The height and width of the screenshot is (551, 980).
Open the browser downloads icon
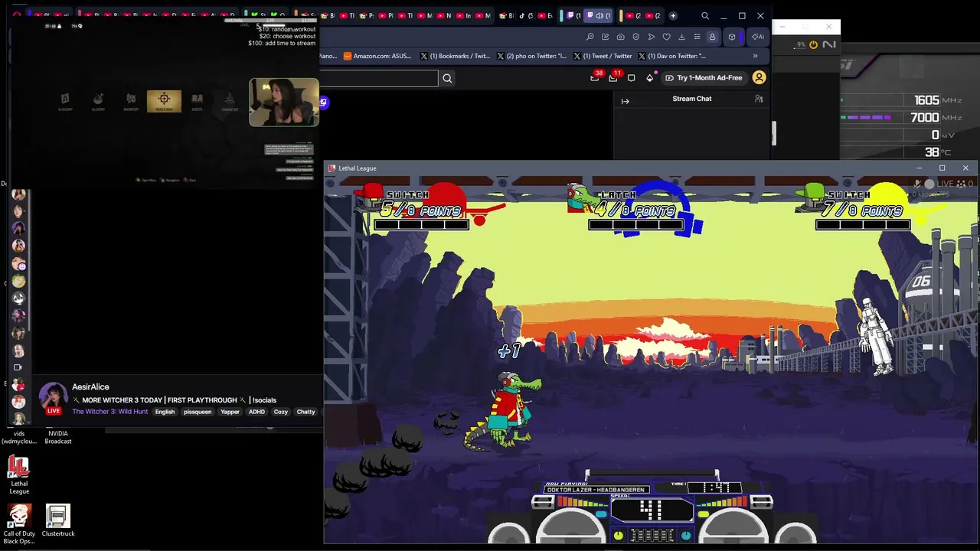click(681, 37)
